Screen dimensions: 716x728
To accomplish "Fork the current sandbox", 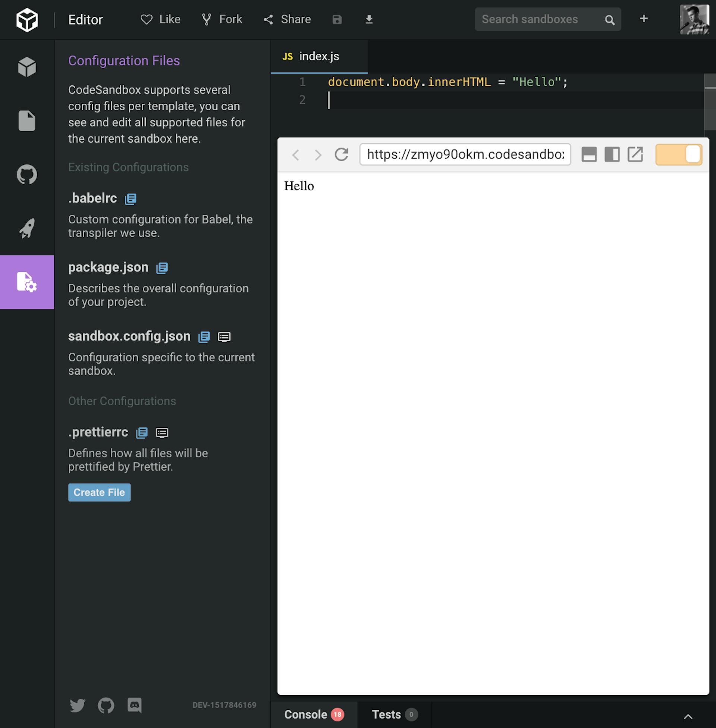I will 222,19.
